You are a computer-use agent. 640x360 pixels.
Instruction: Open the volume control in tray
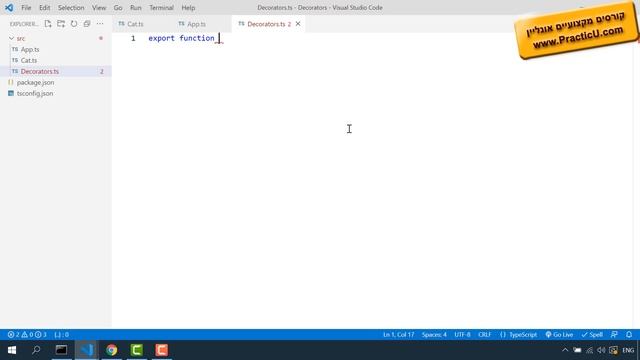pyautogui.click(x=601, y=350)
